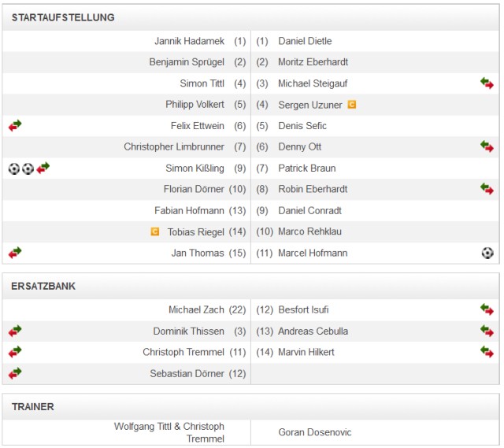Open player Daniel Dietle
This screenshot has width=504, height=448.
(x=305, y=41)
